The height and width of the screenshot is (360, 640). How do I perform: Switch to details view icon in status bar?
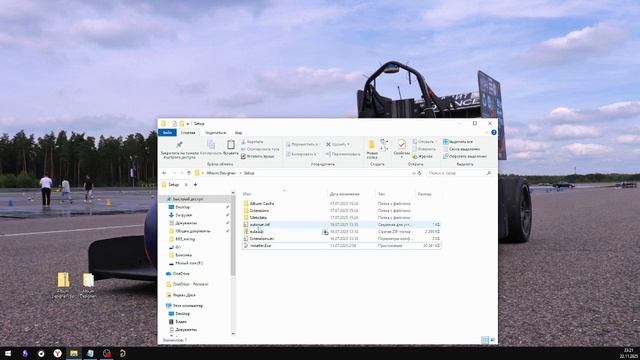tap(484, 340)
